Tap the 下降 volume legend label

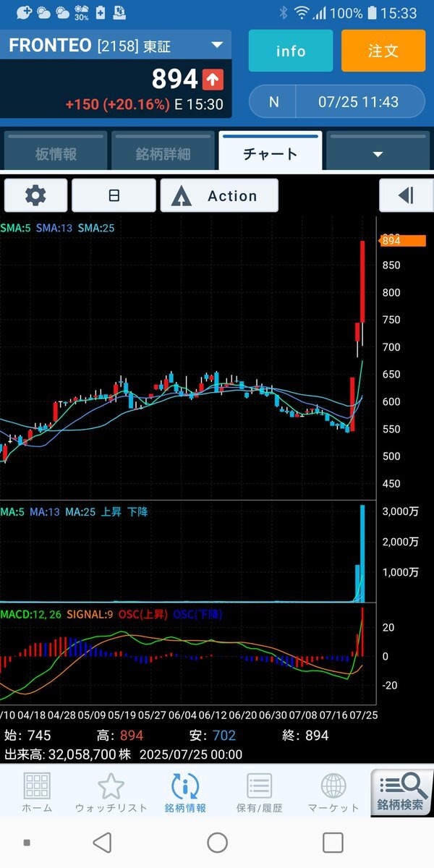tap(138, 512)
